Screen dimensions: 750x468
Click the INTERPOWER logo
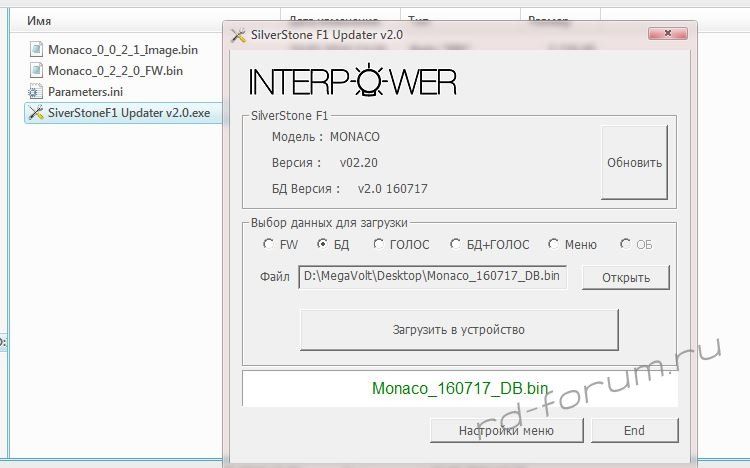(352, 80)
